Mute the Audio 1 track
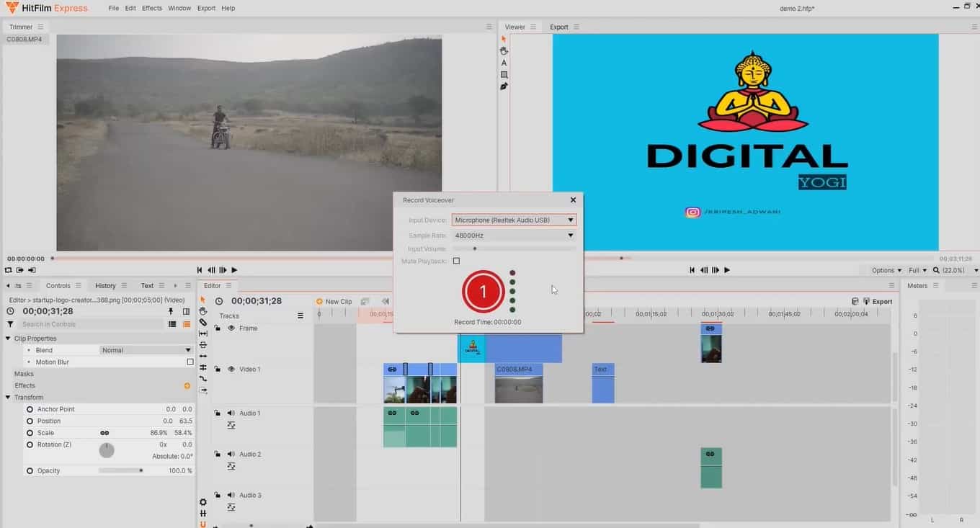980x528 pixels. tap(231, 413)
